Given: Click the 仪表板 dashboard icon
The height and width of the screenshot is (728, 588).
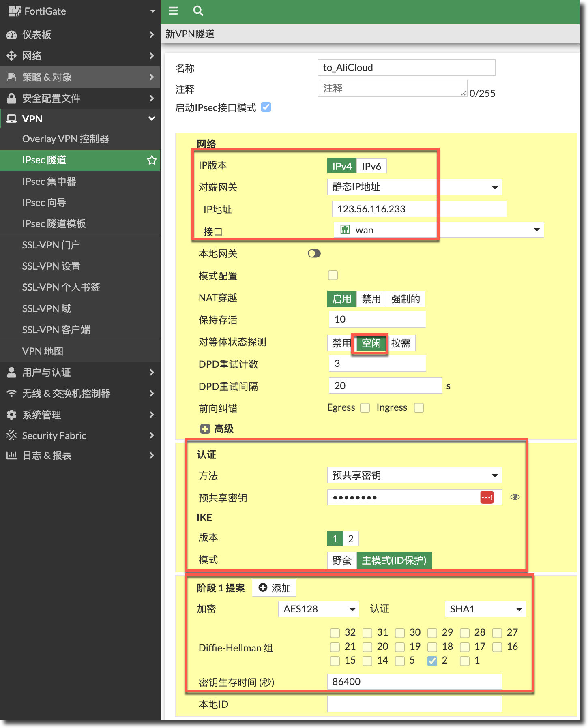Looking at the screenshot, I should 11,35.
